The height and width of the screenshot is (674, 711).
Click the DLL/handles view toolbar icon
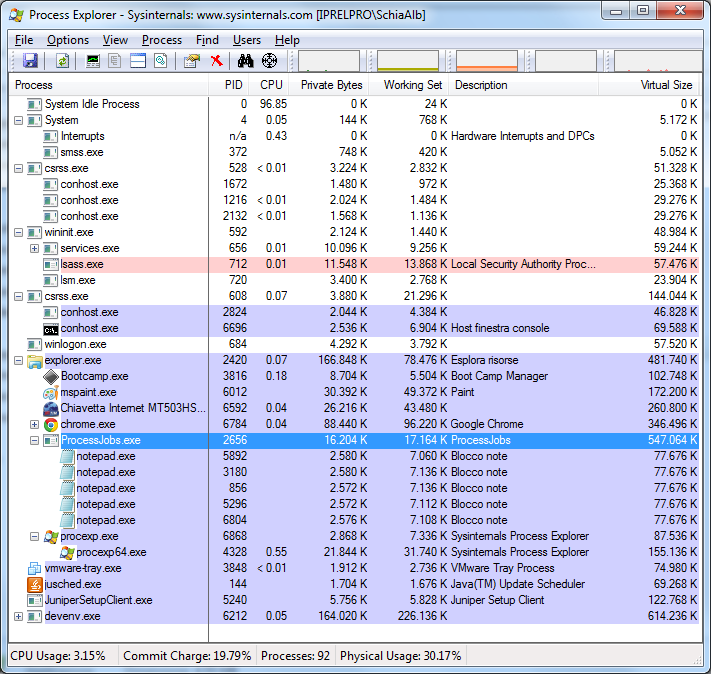[161, 60]
